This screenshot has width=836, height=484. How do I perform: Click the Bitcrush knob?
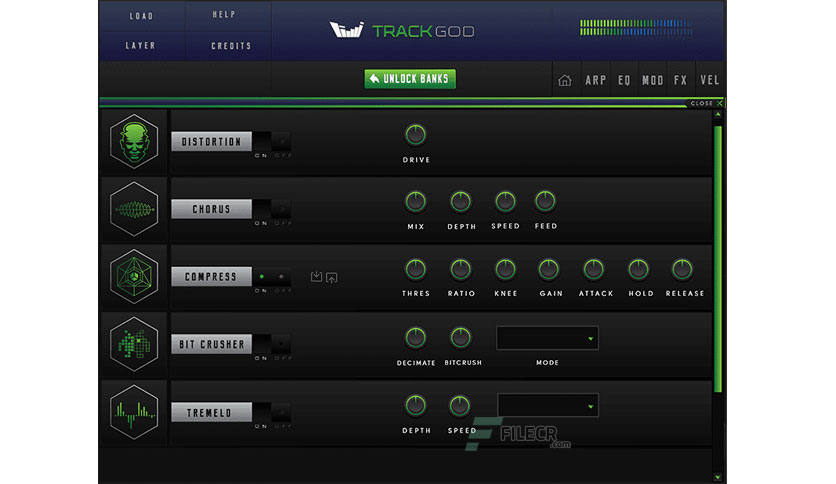click(461, 337)
